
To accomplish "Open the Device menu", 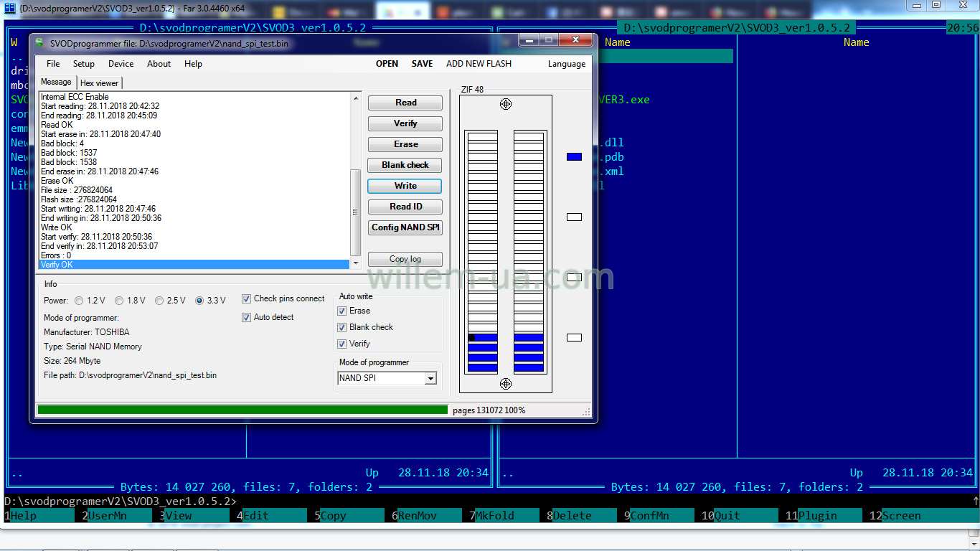I will 121,64.
